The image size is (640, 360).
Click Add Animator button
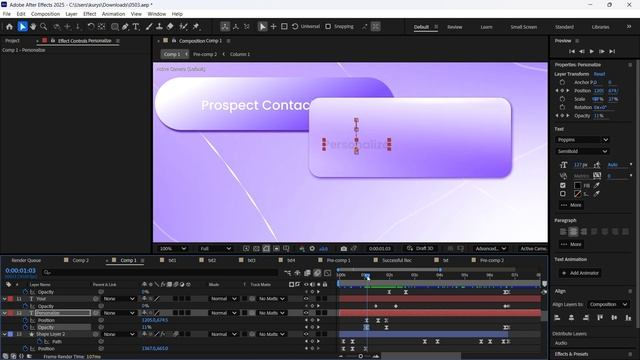[580, 273]
